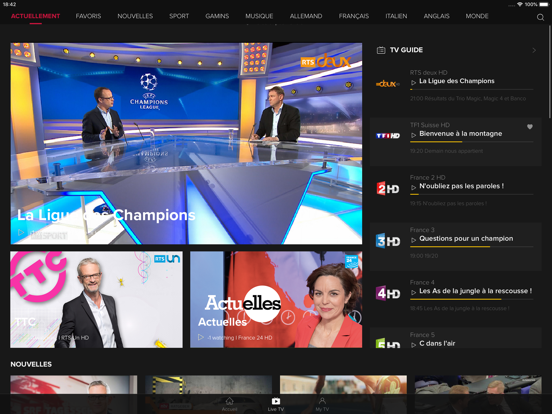Open the Sport tab

click(179, 16)
